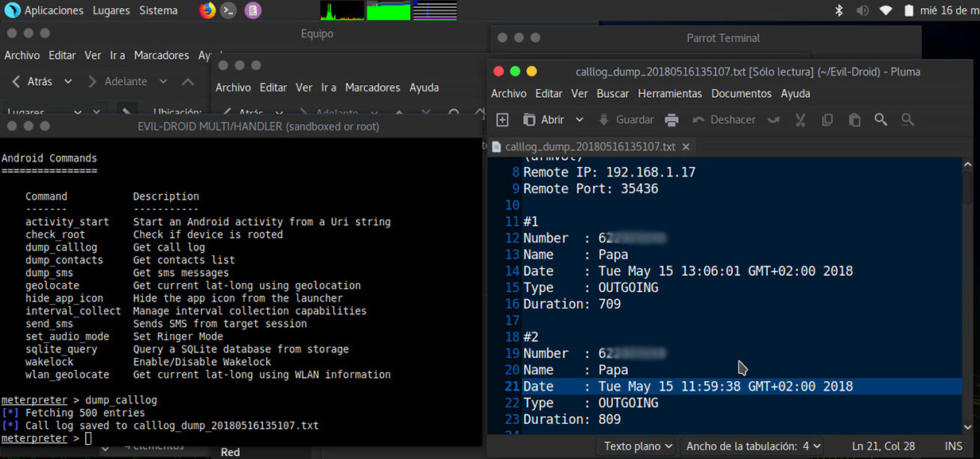The image size is (980, 459).
Task: Open the Archivo menu in Equipo window
Action: pyautogui.click(x=22, y=56)
